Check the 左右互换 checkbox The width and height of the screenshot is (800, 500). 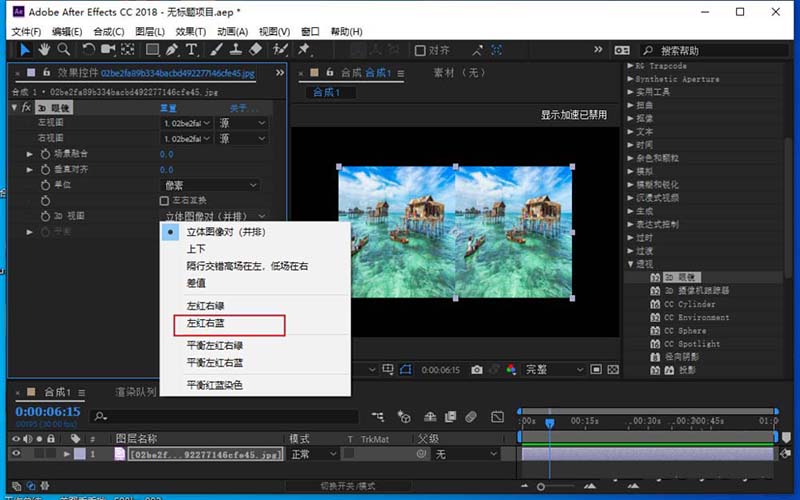164,201
